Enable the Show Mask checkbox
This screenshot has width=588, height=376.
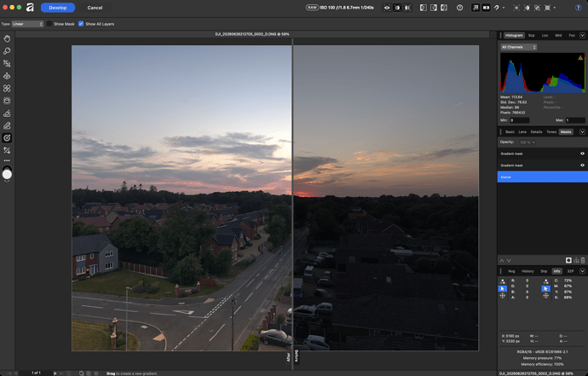click(49, 24)
